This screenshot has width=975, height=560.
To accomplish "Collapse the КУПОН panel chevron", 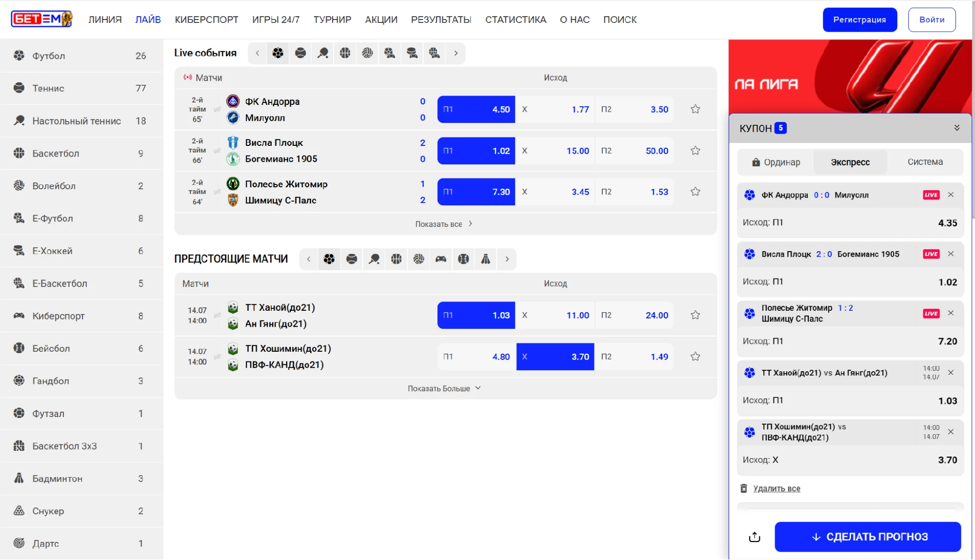I will tap(957, 128).
